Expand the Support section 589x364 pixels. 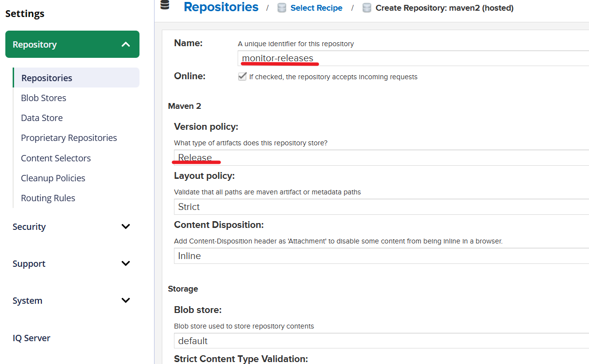click(126, 263)
